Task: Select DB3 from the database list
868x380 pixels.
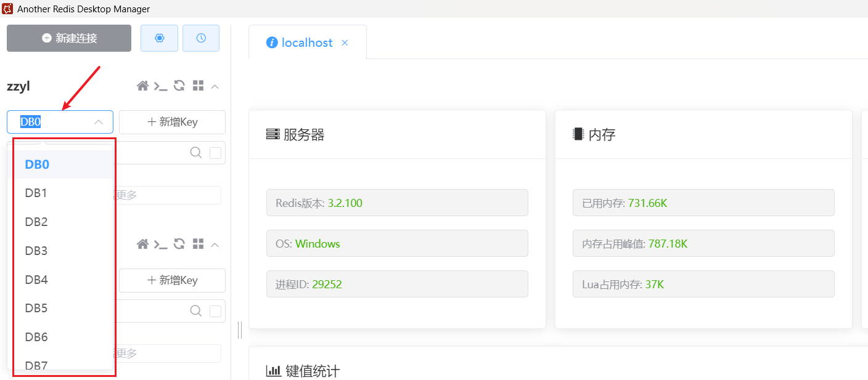Action: pyautogui.click(x=36, y=251)
